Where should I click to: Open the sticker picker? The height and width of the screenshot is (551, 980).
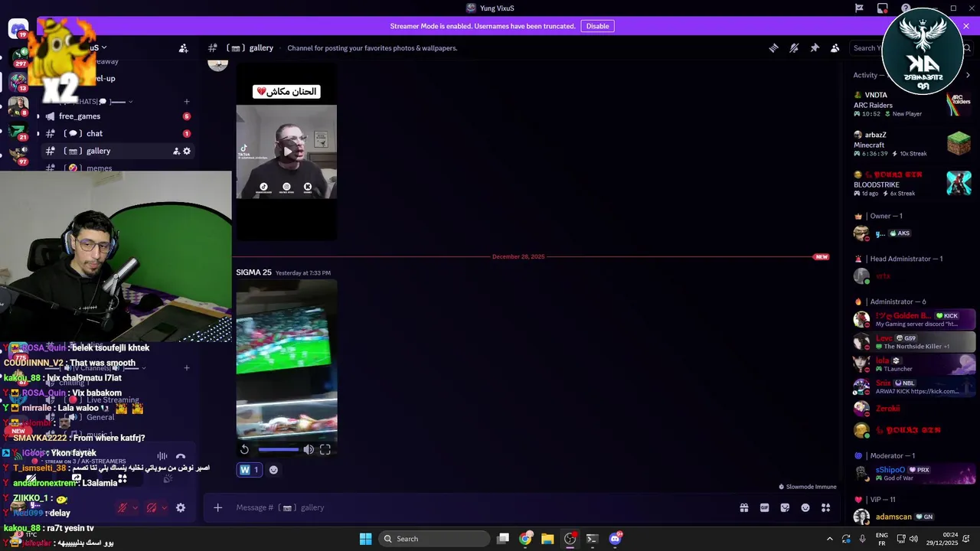coord(785,507)
